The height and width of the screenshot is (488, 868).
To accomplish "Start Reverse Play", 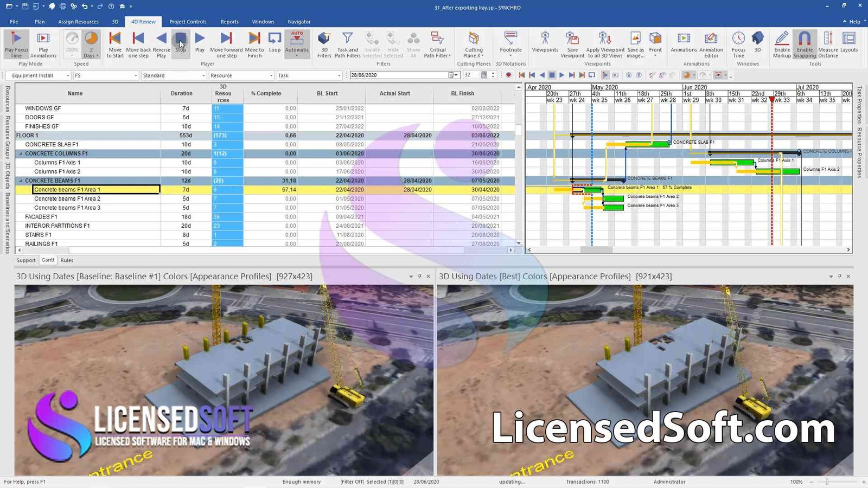I will tap(161, 44).
